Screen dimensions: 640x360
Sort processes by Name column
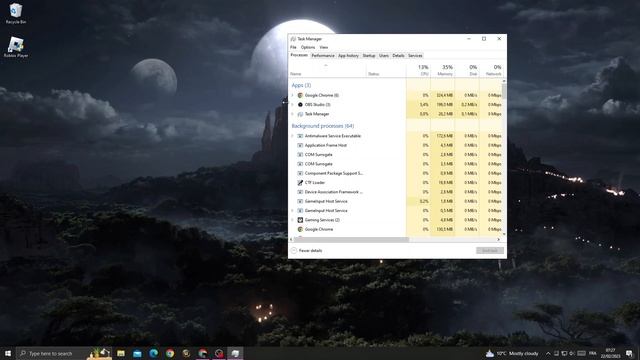[327, 70]
